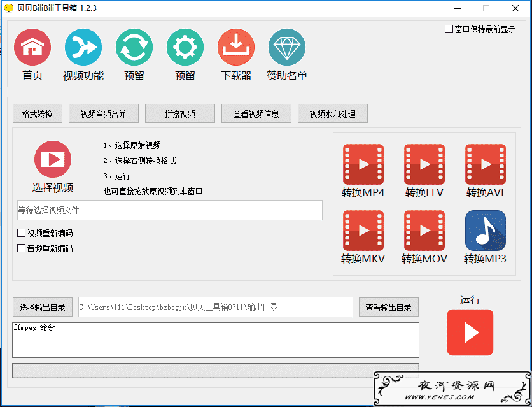Open the 首页 home icon

[x=32, y=47]
